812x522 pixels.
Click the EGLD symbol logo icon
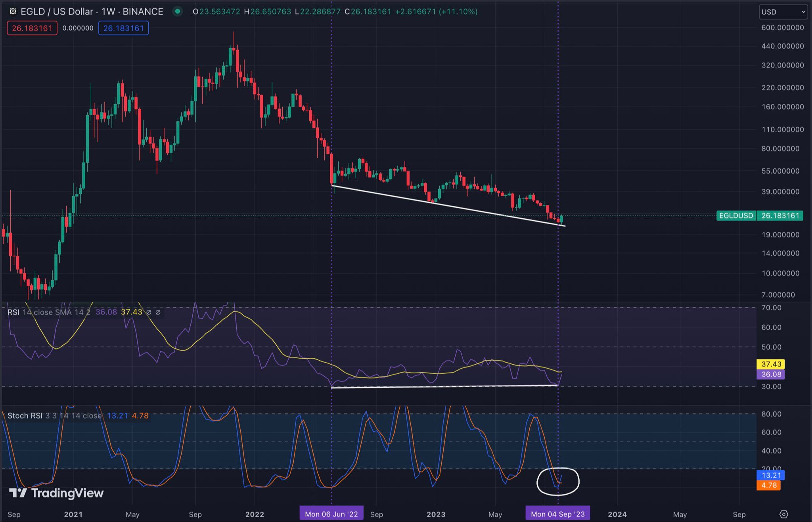[x=13, y=11]
